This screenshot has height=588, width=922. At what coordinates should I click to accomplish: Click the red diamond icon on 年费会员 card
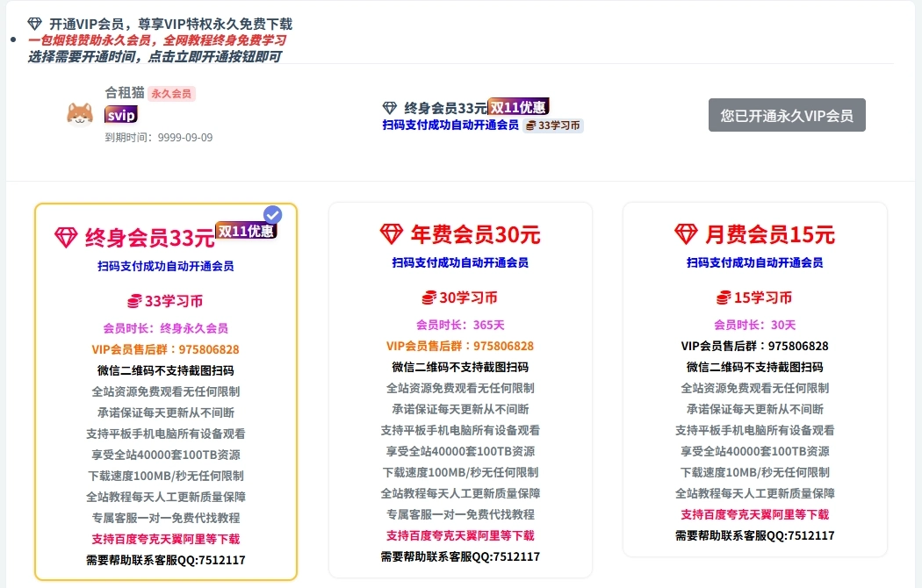391,234
